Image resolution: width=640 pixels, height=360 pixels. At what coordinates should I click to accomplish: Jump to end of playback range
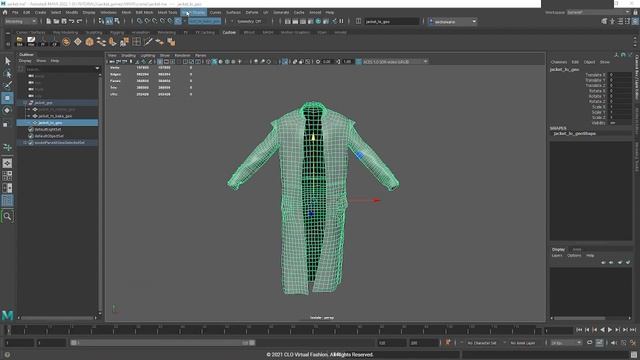click(633, 330)
